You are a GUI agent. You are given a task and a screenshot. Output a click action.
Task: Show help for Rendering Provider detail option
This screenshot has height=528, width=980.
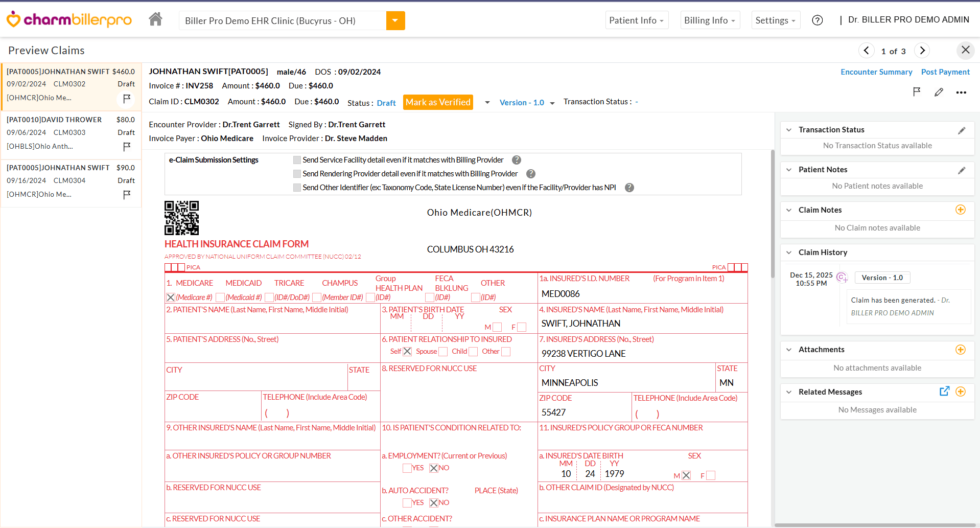531,174
